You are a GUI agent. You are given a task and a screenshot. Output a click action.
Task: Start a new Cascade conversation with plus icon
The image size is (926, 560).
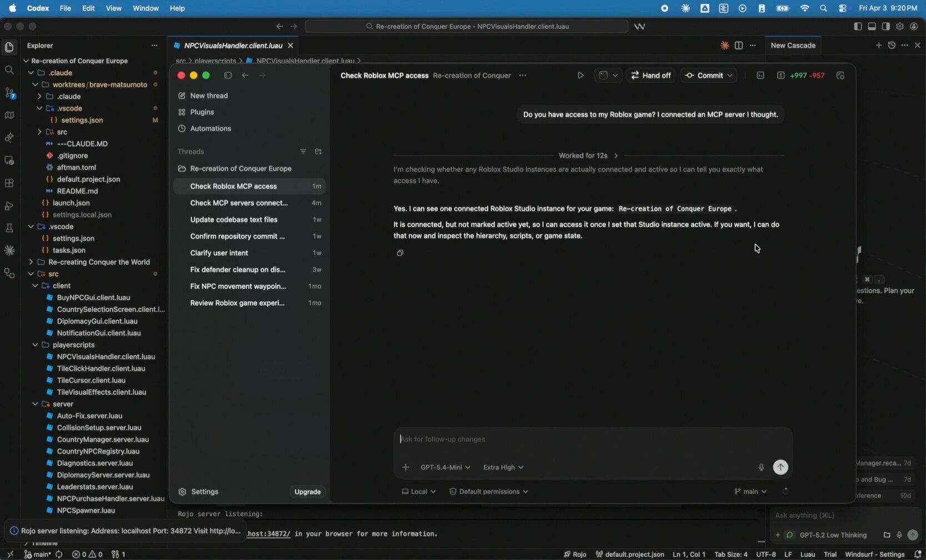[x=879, y=46]
